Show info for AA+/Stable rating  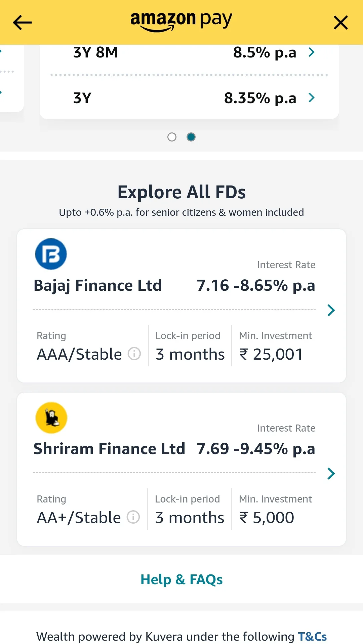pos(133,517)
